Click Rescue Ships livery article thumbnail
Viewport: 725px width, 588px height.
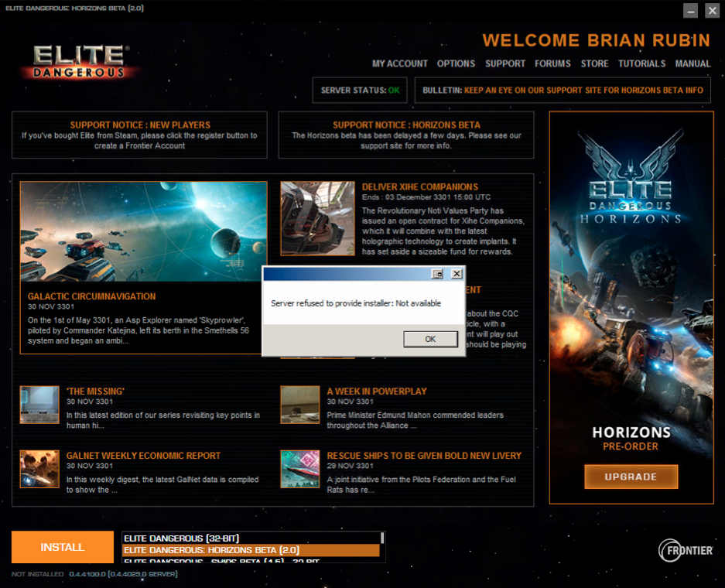[x=300, y=469]
